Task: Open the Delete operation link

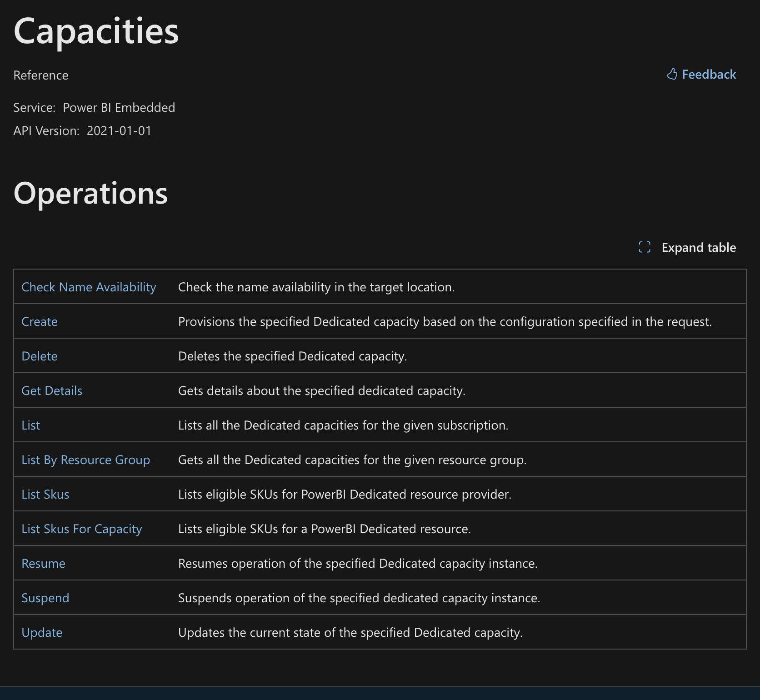Action: tap(40, 356)
